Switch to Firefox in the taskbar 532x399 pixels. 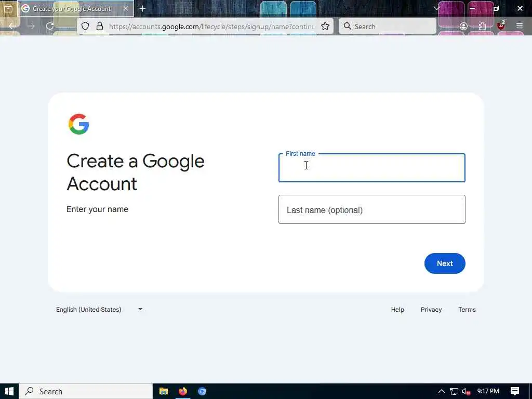point(183,391)
